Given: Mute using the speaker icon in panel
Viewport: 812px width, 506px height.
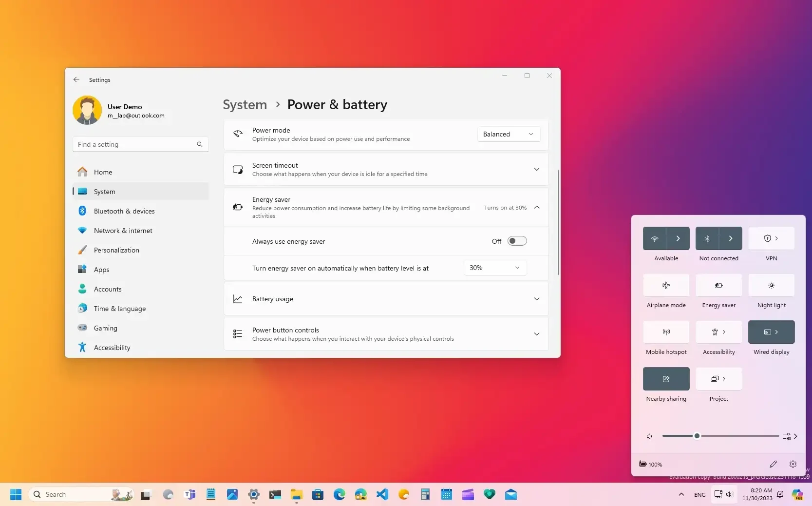Looking at the screenshot, I should coord(649,436).
